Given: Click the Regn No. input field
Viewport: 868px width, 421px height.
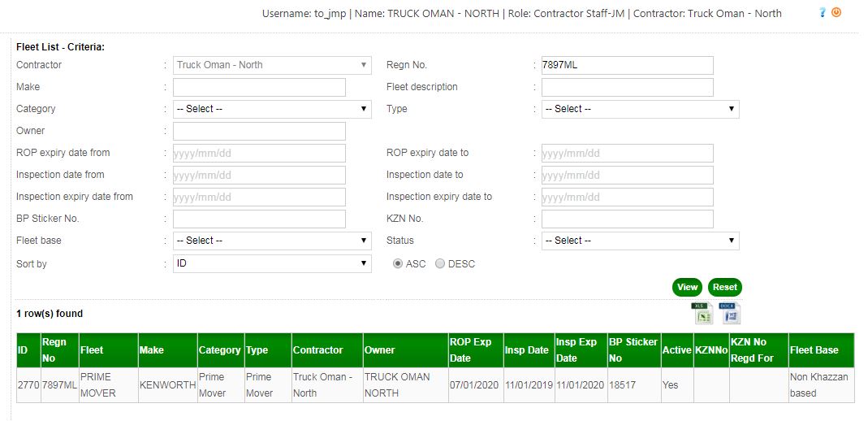Looking at the screenshot, I should (x=627, y=65).
